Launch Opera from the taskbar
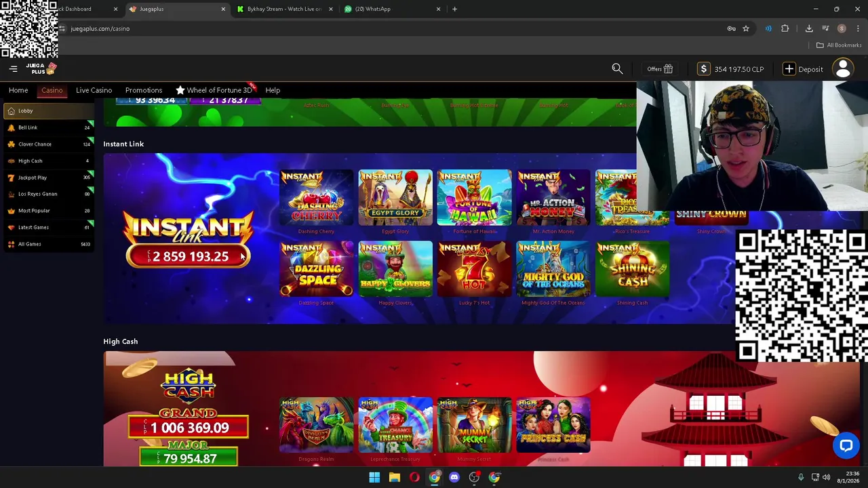This screenshot has width=868, height=488. pyautogui.click(x=414, y=477)
